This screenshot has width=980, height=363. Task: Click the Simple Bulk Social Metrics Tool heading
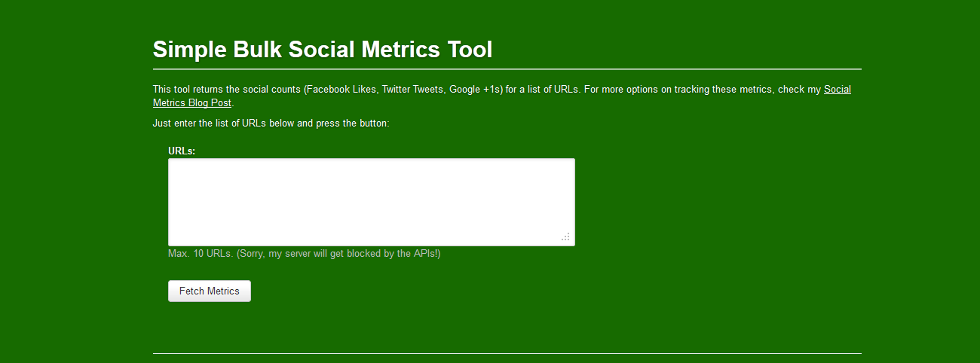click(322, 50)
